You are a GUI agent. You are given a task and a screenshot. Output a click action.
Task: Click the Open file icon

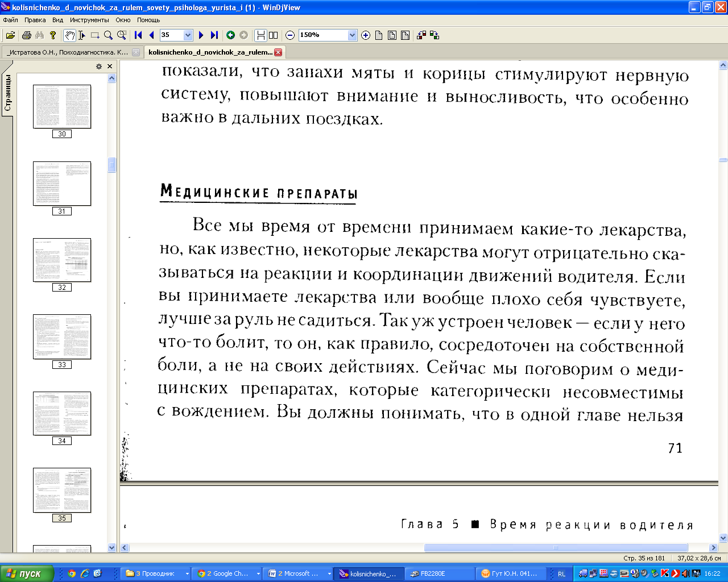pyautogui.click(x=10, y=35)
